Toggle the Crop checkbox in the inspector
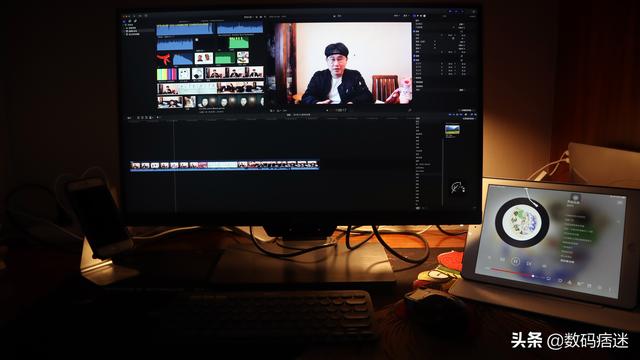 click(414, 56)
